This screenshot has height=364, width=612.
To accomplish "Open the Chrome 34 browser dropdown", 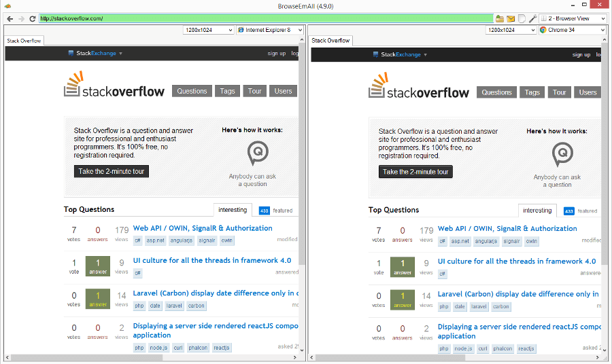I will (x=572, y=30).
